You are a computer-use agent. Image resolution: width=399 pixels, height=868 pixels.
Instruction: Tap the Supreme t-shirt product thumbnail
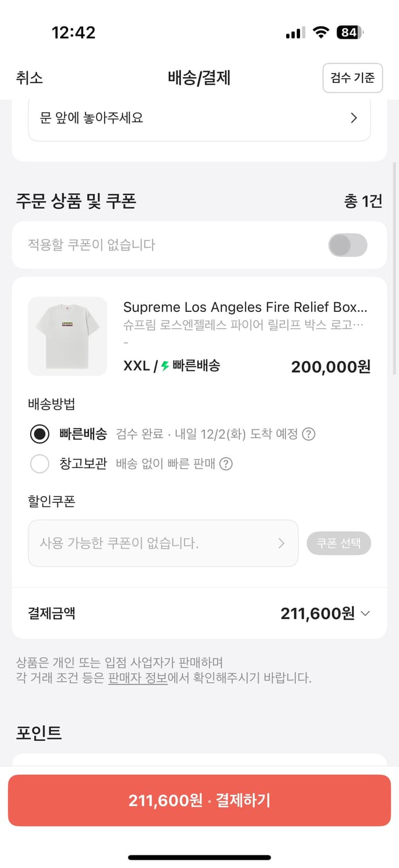pos(67,336)
